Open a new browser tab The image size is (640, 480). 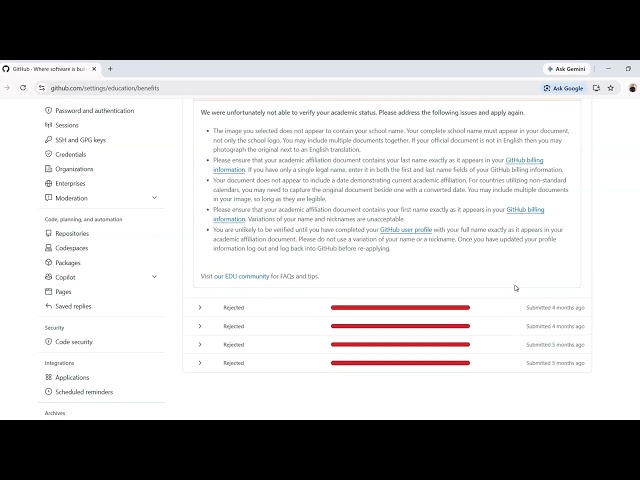[110, 69]
